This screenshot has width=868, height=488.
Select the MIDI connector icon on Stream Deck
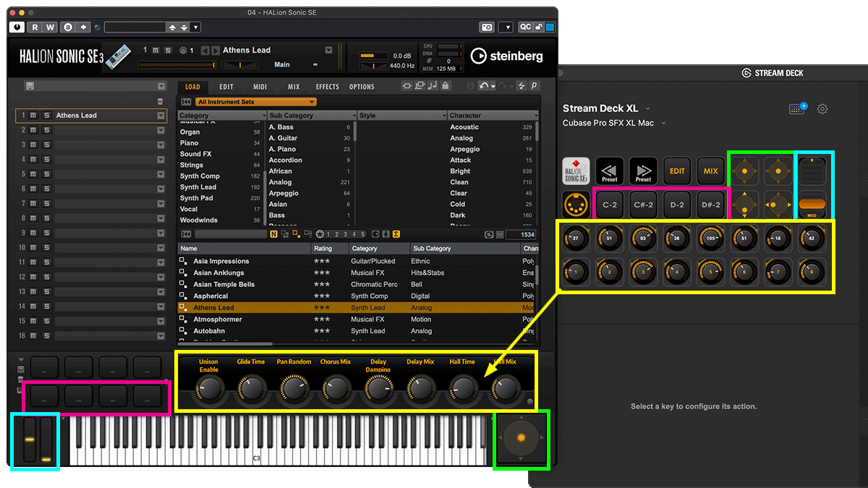point(576,205)
